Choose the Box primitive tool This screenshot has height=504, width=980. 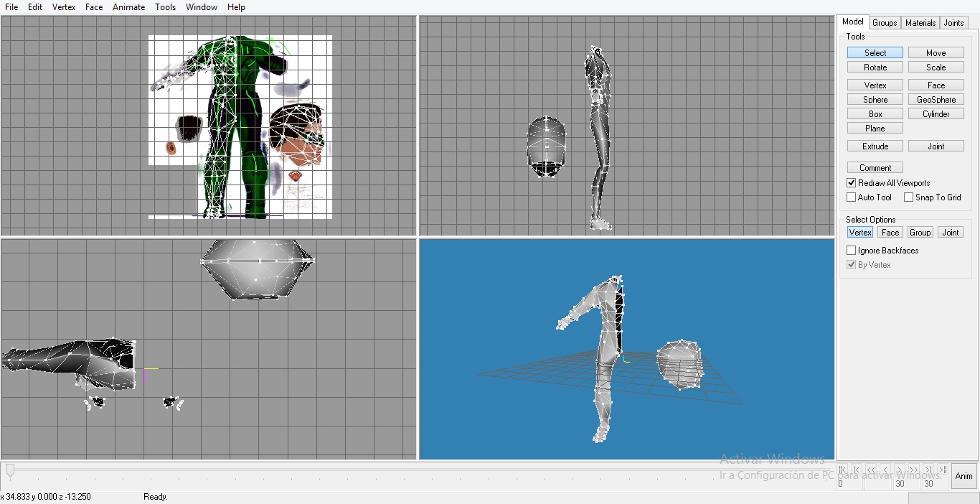click(x=875, y=114)
